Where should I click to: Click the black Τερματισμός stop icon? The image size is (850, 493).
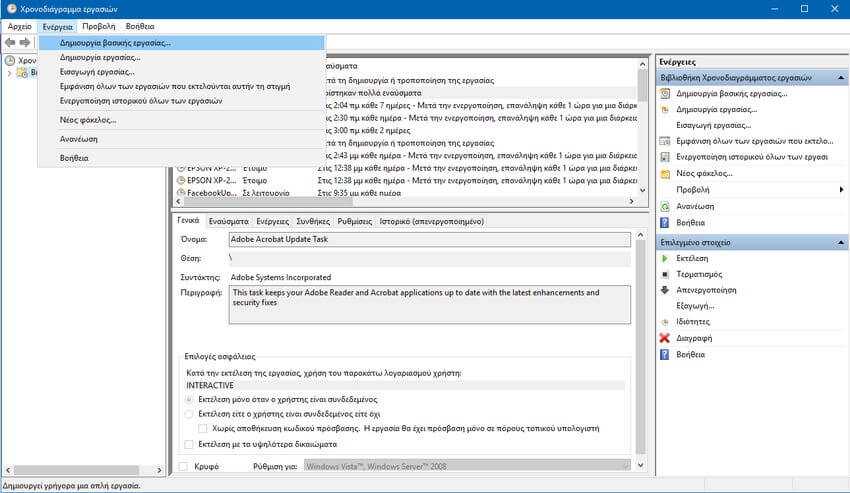pyautogui.click(x=665, y=274)
